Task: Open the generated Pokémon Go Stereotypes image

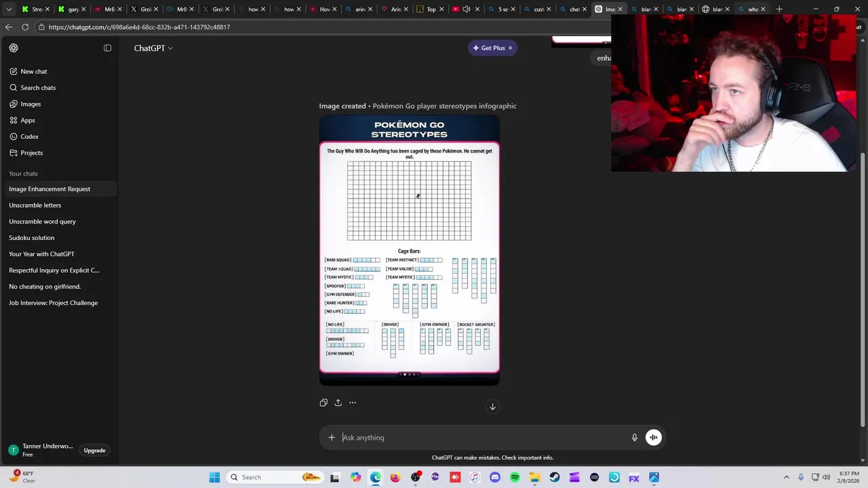Action: pos(410,250)
